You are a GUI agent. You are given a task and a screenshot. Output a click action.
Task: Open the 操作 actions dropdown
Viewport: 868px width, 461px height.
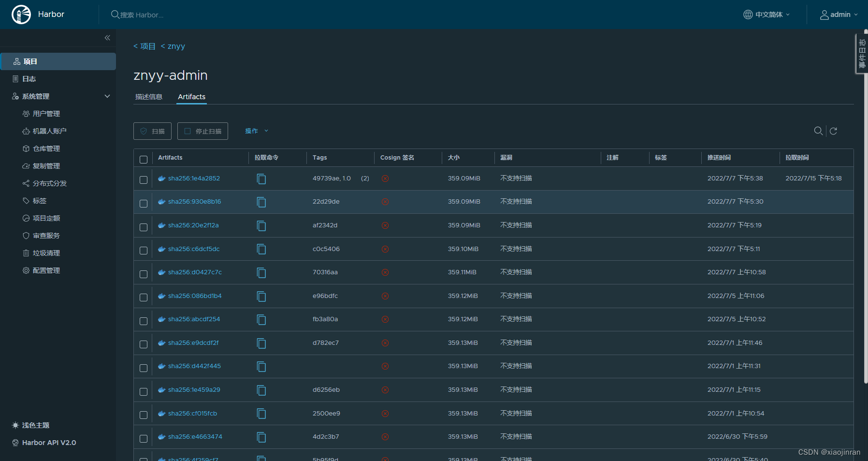256,131
